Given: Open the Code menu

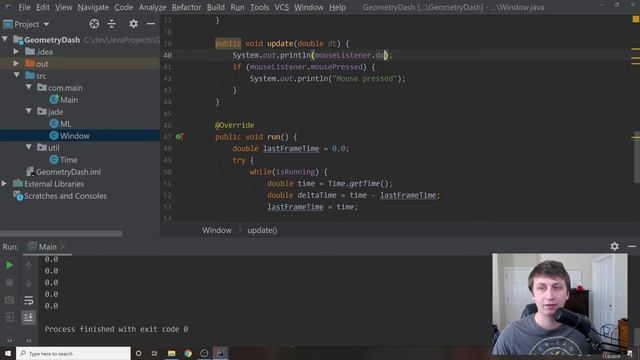Looking at the screenshot, I should point(124,7).
